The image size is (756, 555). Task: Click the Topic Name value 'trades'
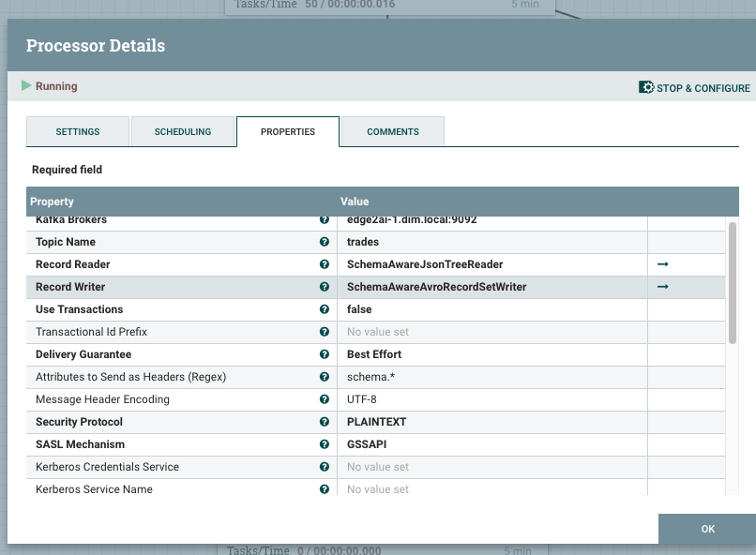363,242
